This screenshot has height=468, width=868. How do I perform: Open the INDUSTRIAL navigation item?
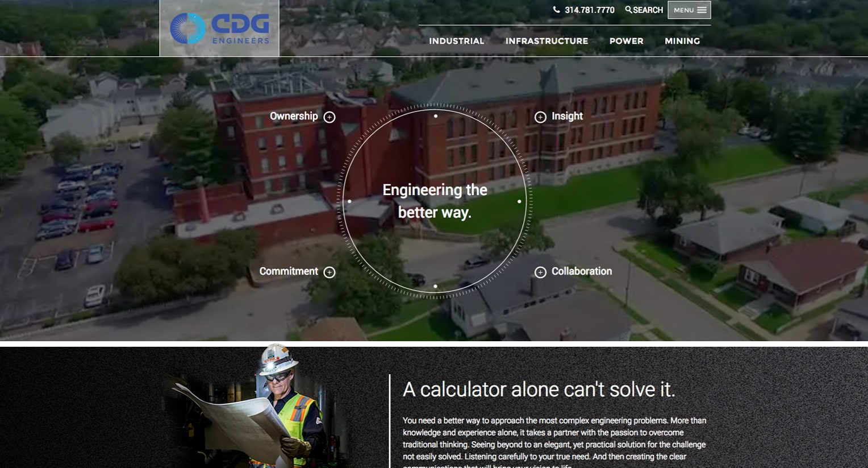(457, 41)
